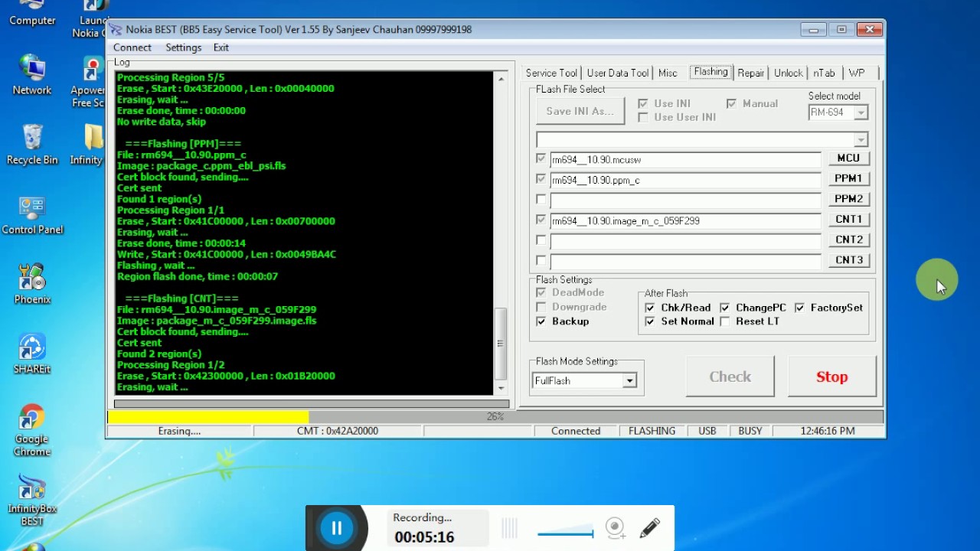This screenshot has height=551, width=980.
Task: Switch to the Misc tab
Action: pos(668,73)
